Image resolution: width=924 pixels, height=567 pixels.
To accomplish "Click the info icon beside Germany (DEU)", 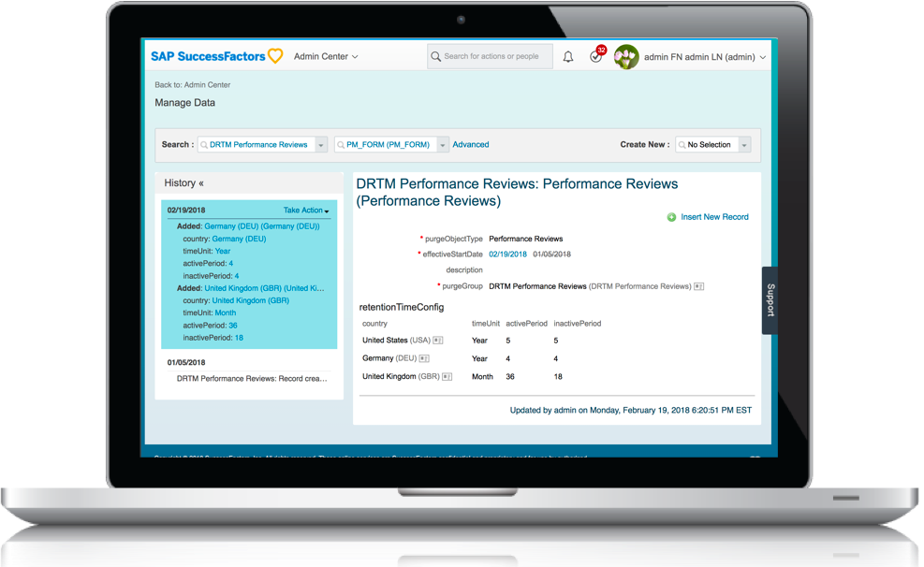I will pyautogui.click(x=425, y=358).
